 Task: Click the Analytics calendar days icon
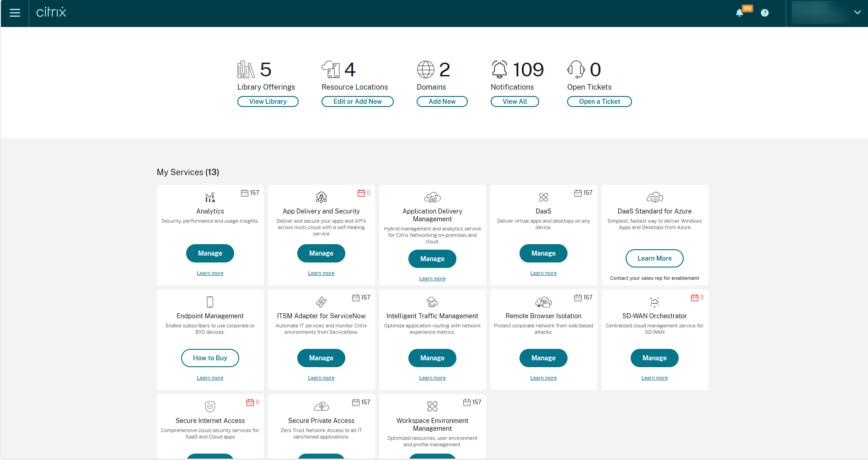point(245,193)
